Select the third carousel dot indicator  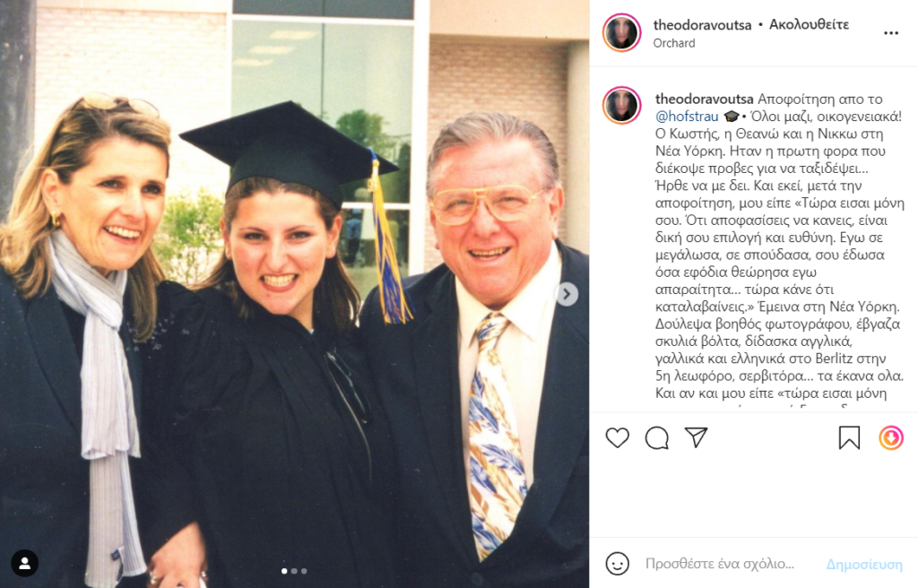point(303,570)
